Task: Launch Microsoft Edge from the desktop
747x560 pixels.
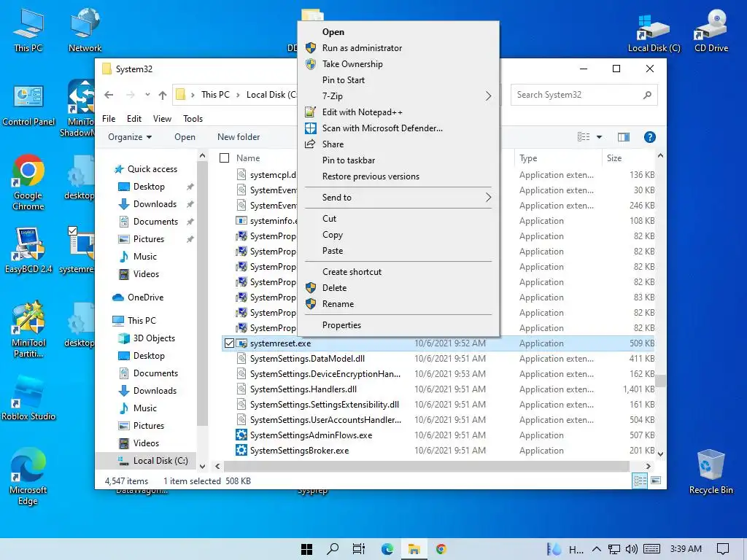Action: pos(28,476)
